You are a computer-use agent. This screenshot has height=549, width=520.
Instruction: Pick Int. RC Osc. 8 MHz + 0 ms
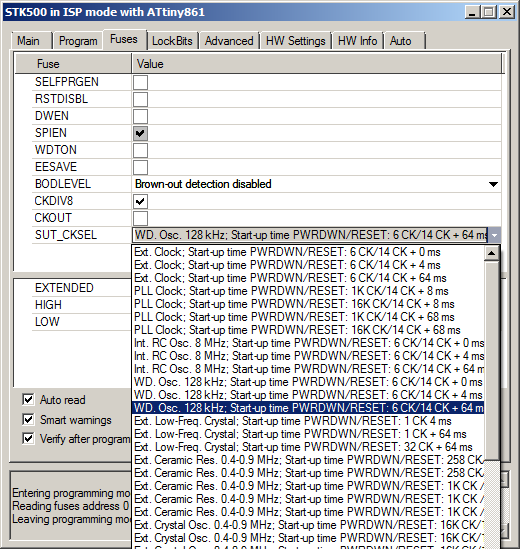click(x=308, y=343)
